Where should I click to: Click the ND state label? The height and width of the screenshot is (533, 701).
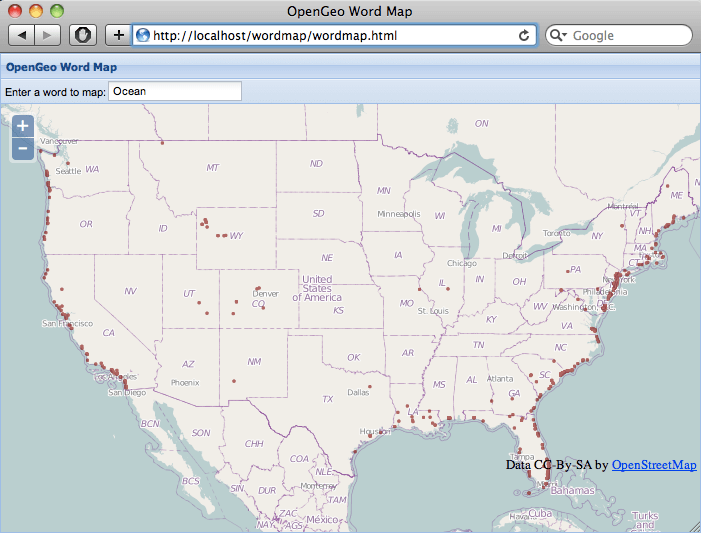(x=316, y=164)
